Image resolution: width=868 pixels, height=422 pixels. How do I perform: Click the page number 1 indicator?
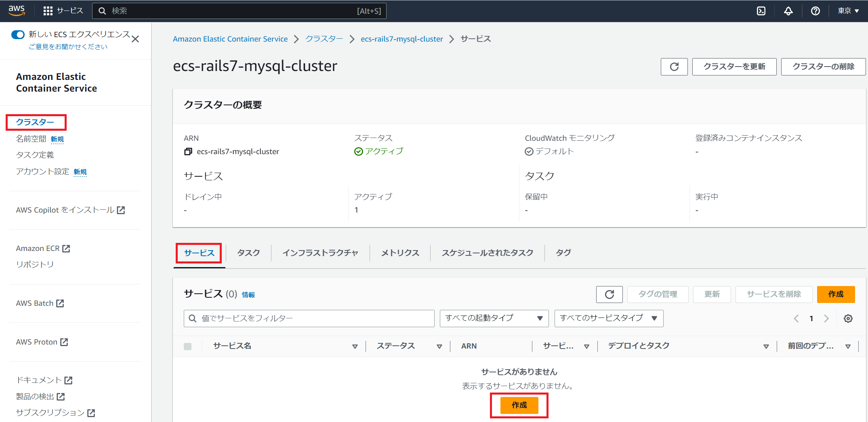811,319
